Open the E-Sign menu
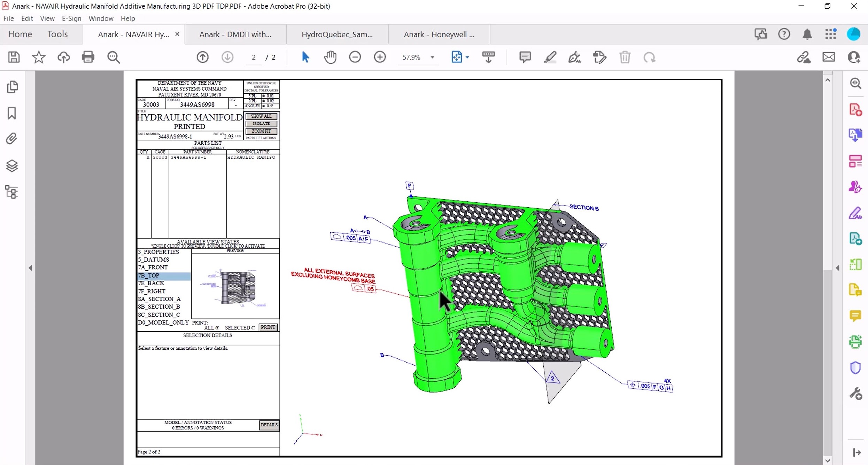This screenshot has height=465, width=868. (x=71, y=18)
